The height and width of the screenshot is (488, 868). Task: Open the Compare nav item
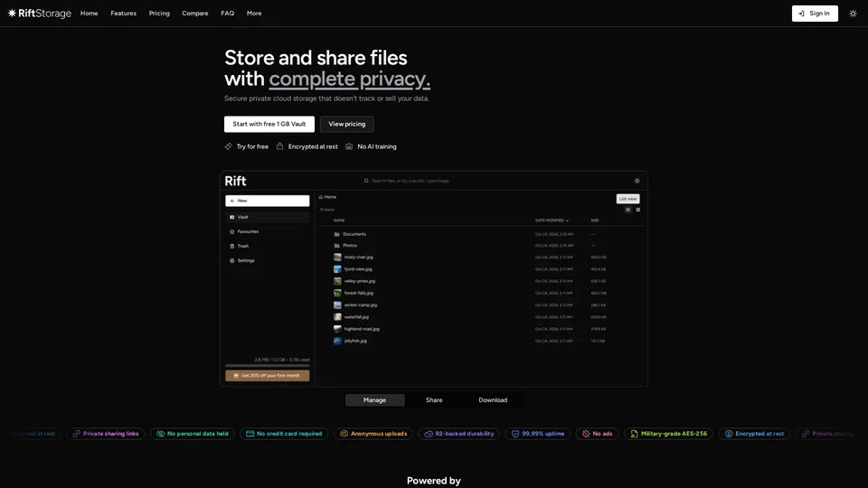click(195, 14)
